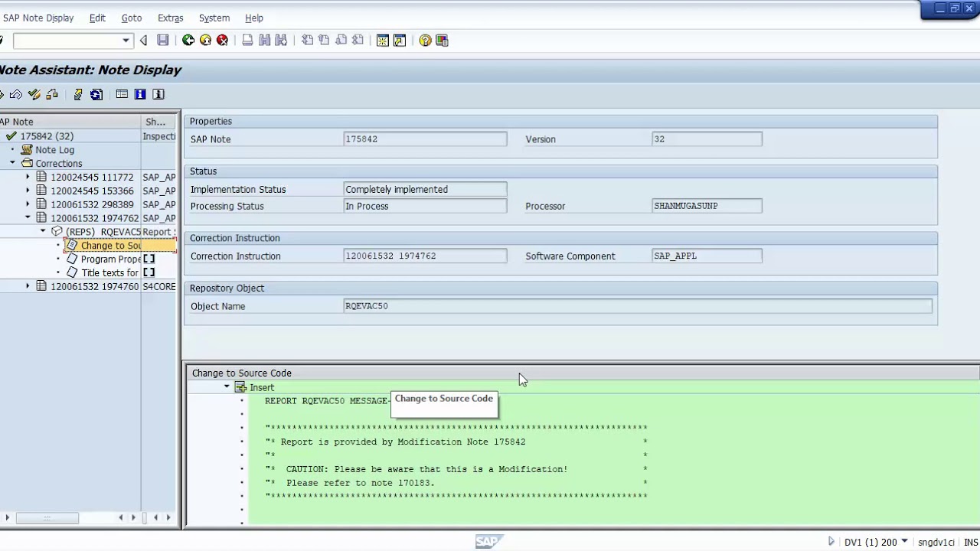
Task: Click the blue information icon
Action: tap(140, 94)
